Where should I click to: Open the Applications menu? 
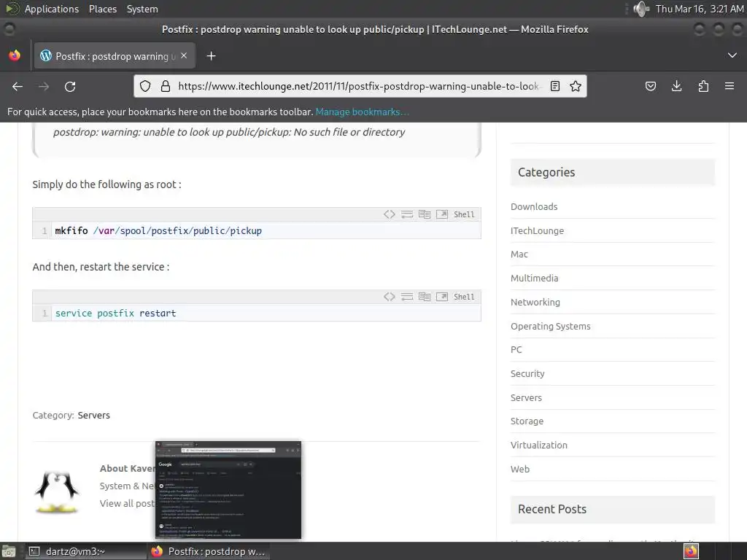(52, 9)
